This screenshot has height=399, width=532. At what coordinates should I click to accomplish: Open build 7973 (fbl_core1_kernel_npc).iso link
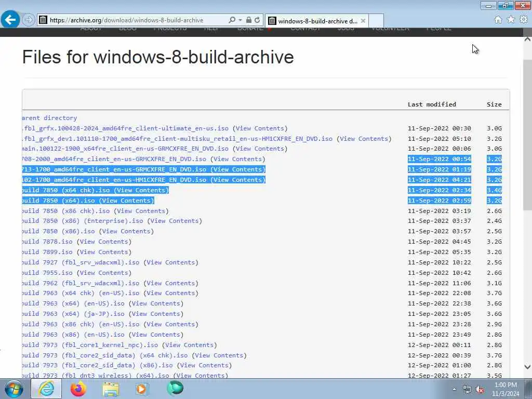point(90,345)
